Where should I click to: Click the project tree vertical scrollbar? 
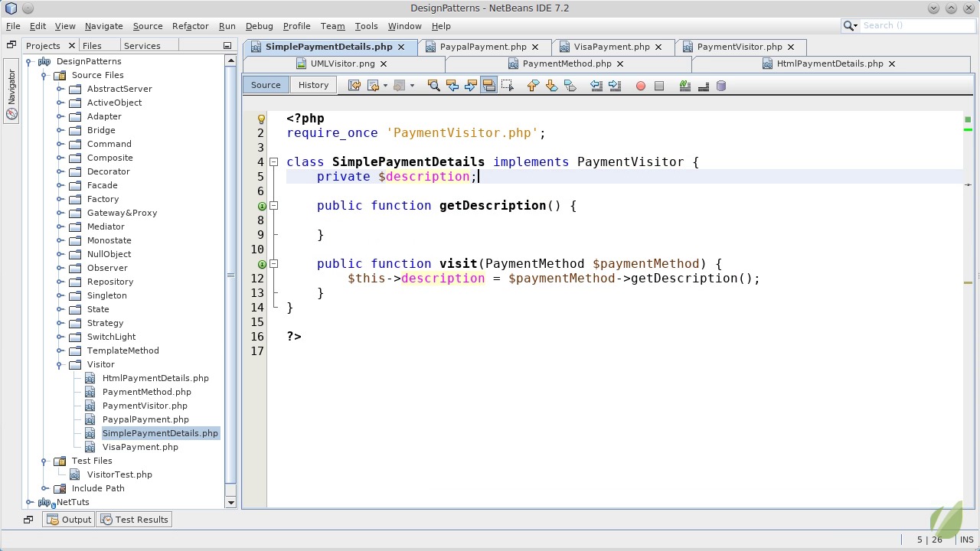click(230, 275)
